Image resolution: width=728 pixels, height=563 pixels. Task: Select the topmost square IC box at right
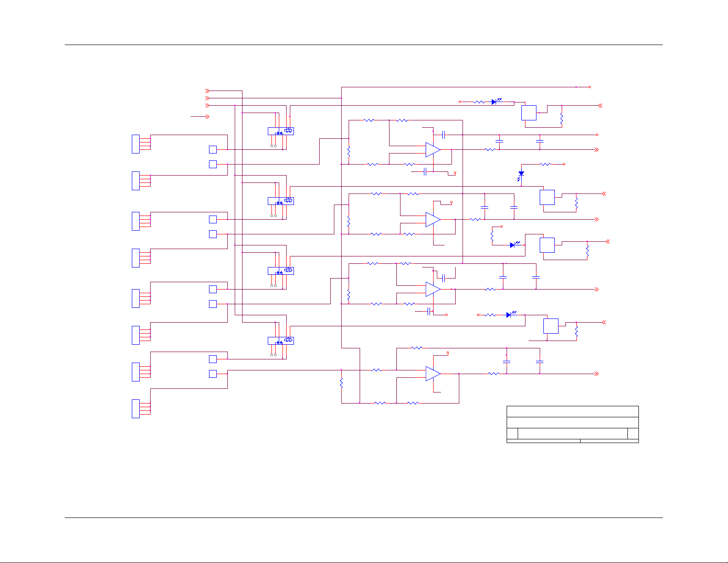coord(529,113)
